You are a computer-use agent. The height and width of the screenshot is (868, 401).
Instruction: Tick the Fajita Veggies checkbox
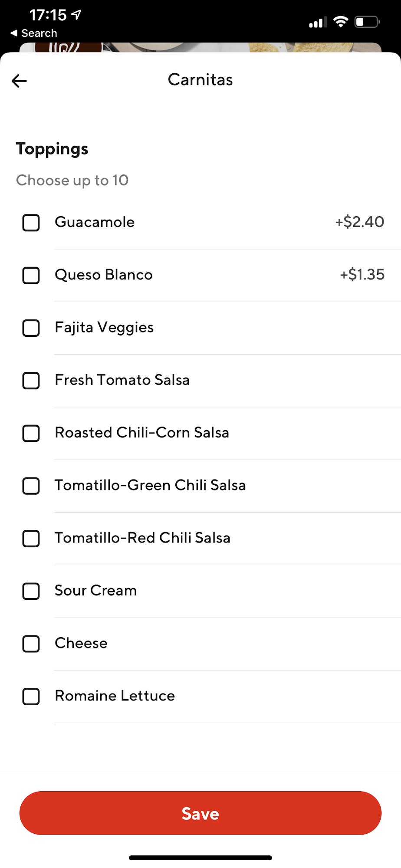(x=31, y=328)
